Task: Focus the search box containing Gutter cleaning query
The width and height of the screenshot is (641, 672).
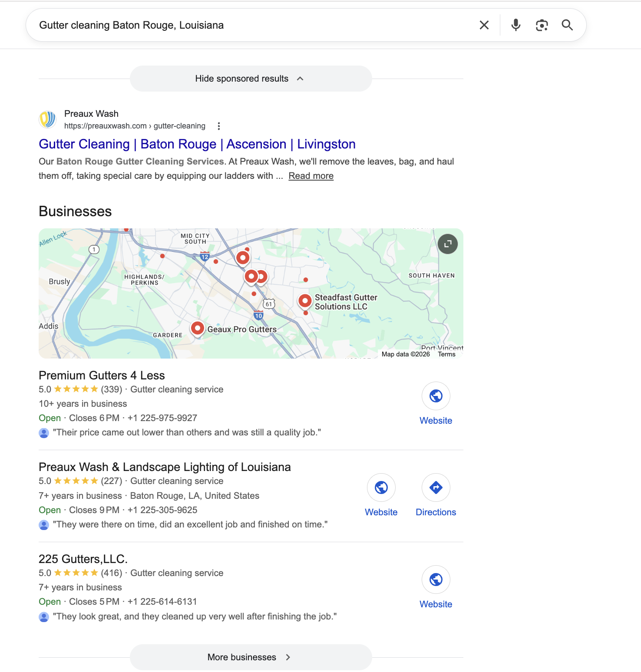Action: [252, 25]
